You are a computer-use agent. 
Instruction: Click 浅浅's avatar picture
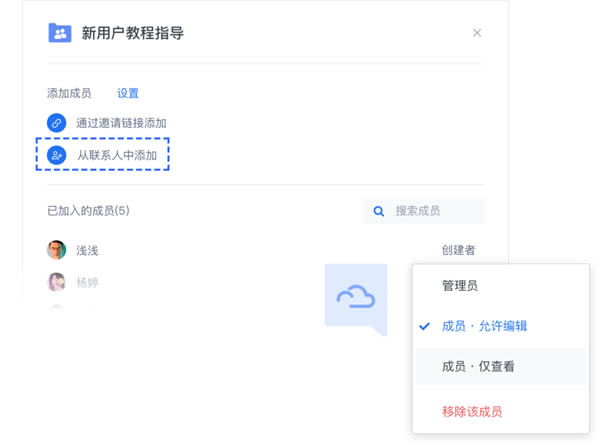pyautogui.click(x=57, y=250)
